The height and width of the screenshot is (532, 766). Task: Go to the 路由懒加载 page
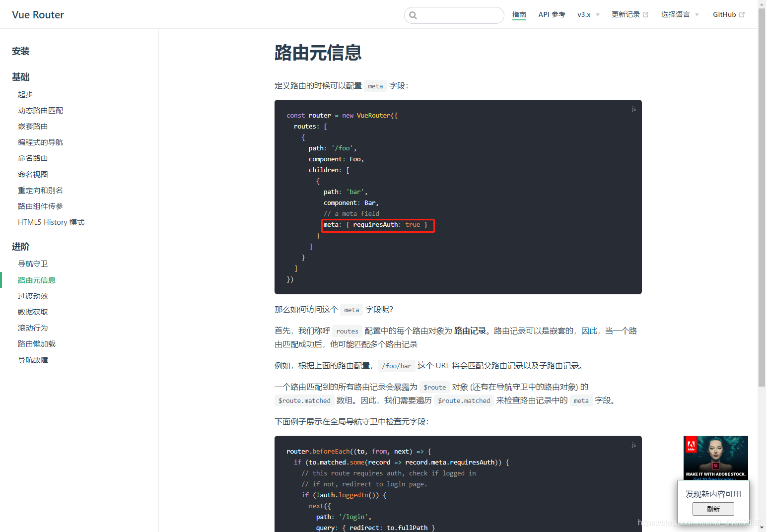click(x=36, y=343)
